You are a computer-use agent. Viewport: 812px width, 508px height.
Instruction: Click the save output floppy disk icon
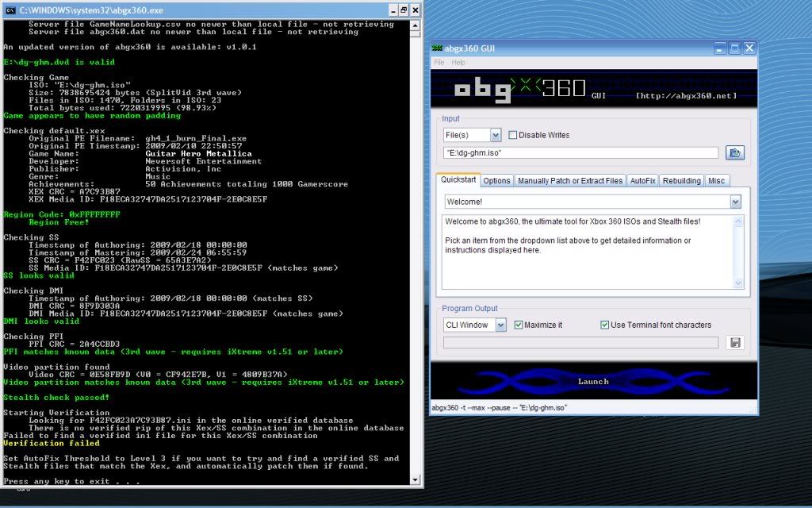(x=735, y=343)
